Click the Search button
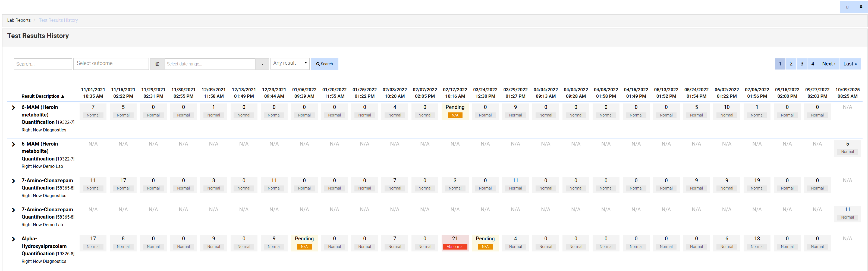 coord(324,64)
